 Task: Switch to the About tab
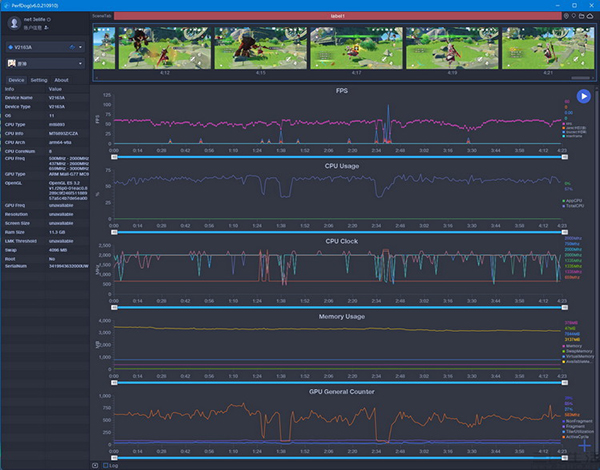coord(62,79)
